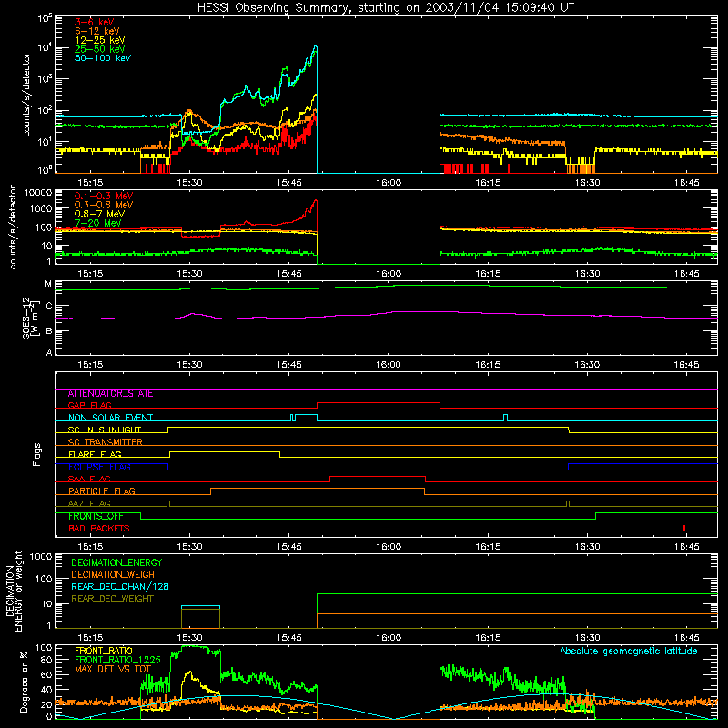This screenshot has width=728, height=728.
Task: Click the 50-100 keV peak near 15:49
Action: pyautogui.click(x=316, y=47)
